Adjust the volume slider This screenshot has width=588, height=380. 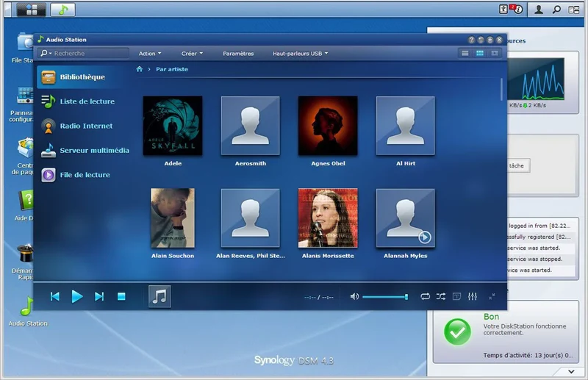[x=385, y=297]
